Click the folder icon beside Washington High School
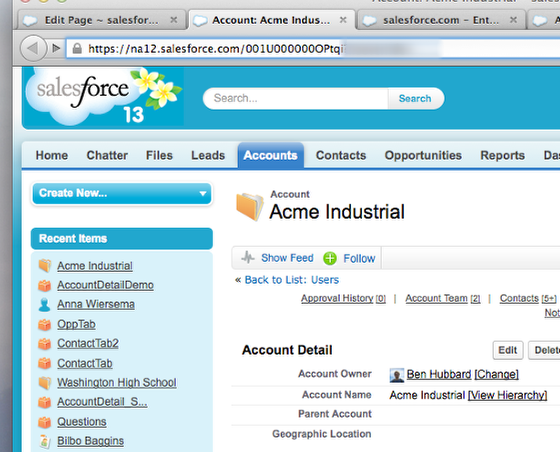This screenshot has height=452, width=560. pos(45,382)
